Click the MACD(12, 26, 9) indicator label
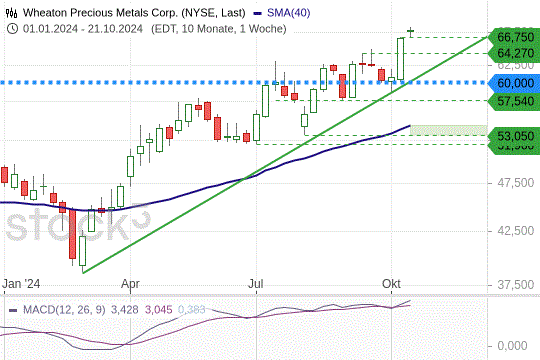 [64, 309]
